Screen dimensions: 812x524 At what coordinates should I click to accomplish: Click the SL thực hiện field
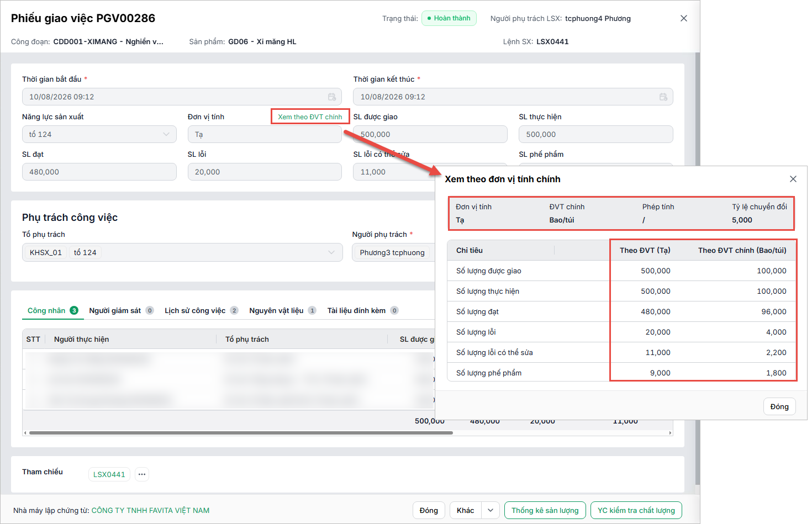pyautogui.click(x=596, y=134)
